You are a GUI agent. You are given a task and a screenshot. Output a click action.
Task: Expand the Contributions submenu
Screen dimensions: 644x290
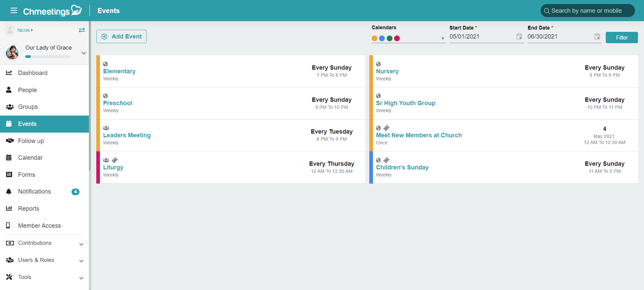[x=81, y=244]
